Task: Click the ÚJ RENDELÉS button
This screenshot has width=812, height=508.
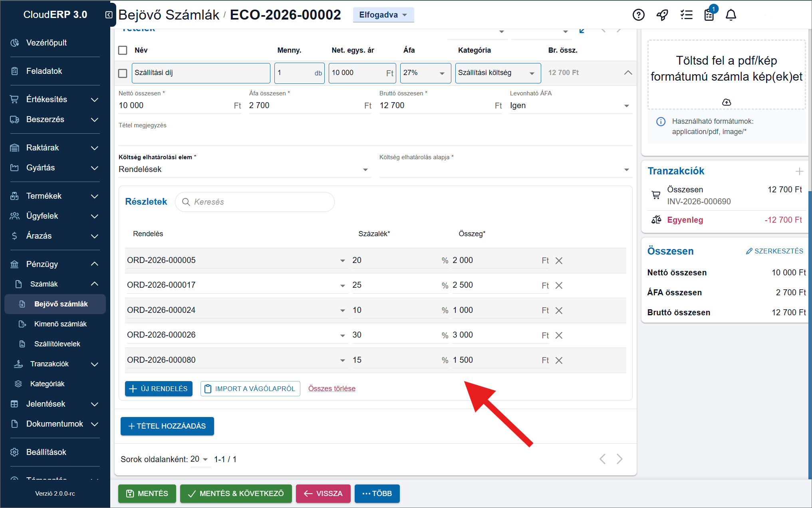Action: 159,389
